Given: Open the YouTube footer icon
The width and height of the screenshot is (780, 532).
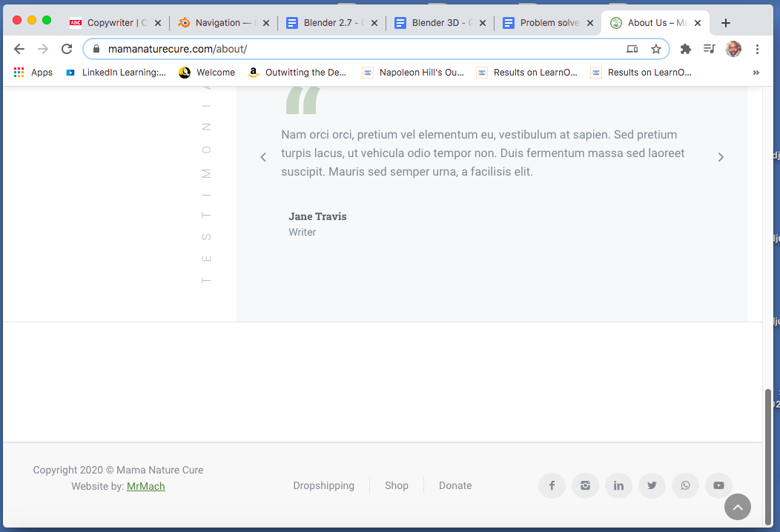Looking at the screenshot, I should coord(718,486).
